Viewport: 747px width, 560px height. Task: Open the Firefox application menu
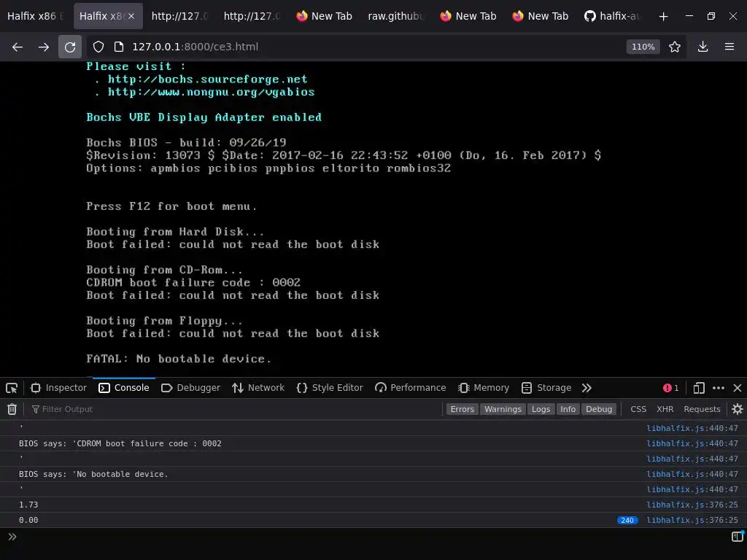click(729, 47)
